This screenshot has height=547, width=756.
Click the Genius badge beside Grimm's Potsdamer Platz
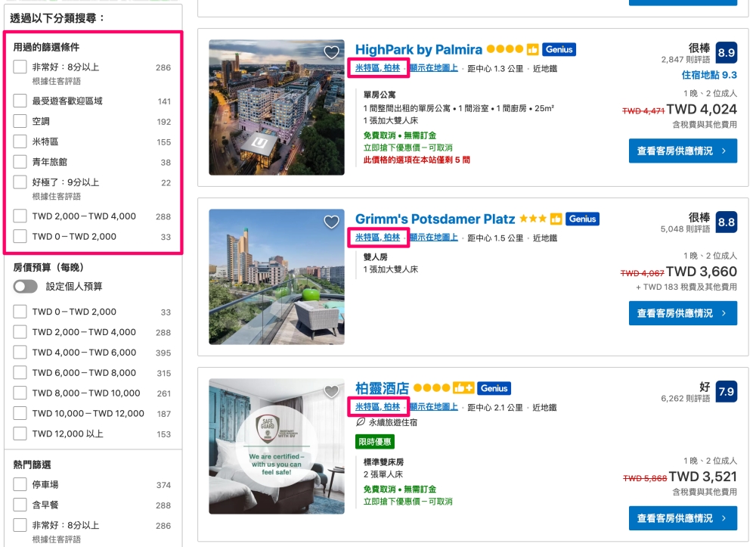582,219
